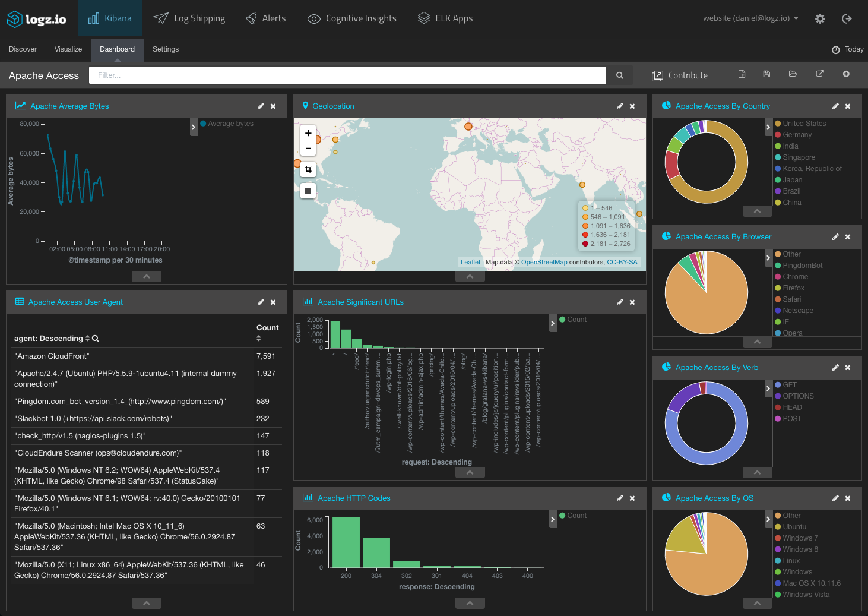Remove the Geolocation panel
The image size is (868, 616).
(632, 106)
